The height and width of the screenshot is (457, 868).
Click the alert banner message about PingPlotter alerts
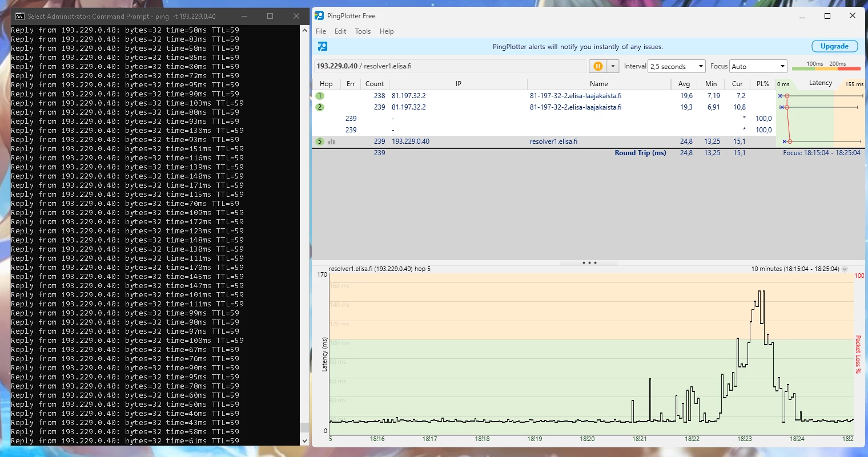point(578,47)
